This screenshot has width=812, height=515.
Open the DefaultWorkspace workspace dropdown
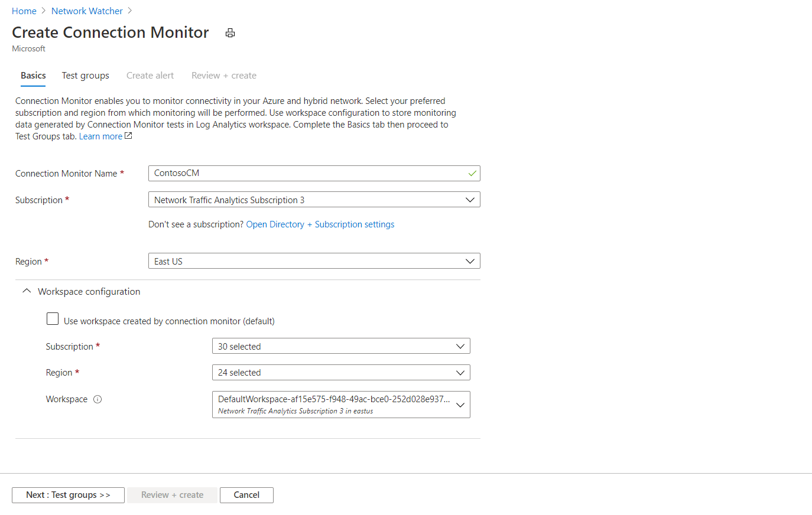click(341, 404)
